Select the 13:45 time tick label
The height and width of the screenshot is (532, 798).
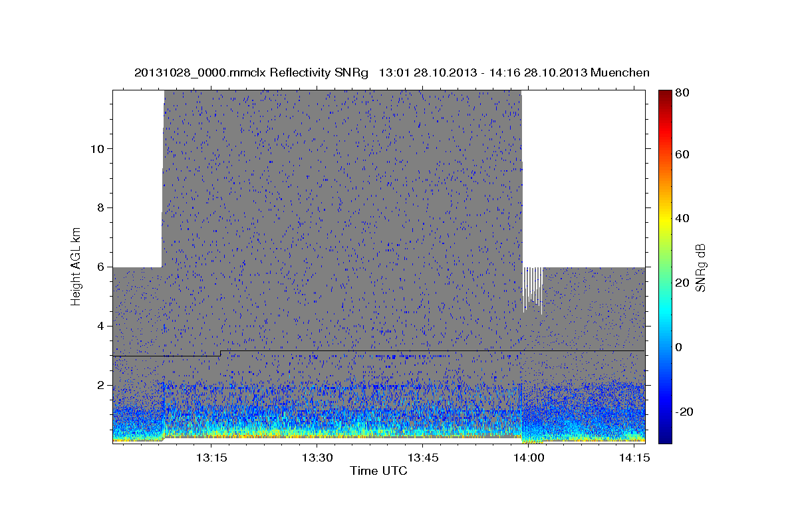(x=423, y=458)
